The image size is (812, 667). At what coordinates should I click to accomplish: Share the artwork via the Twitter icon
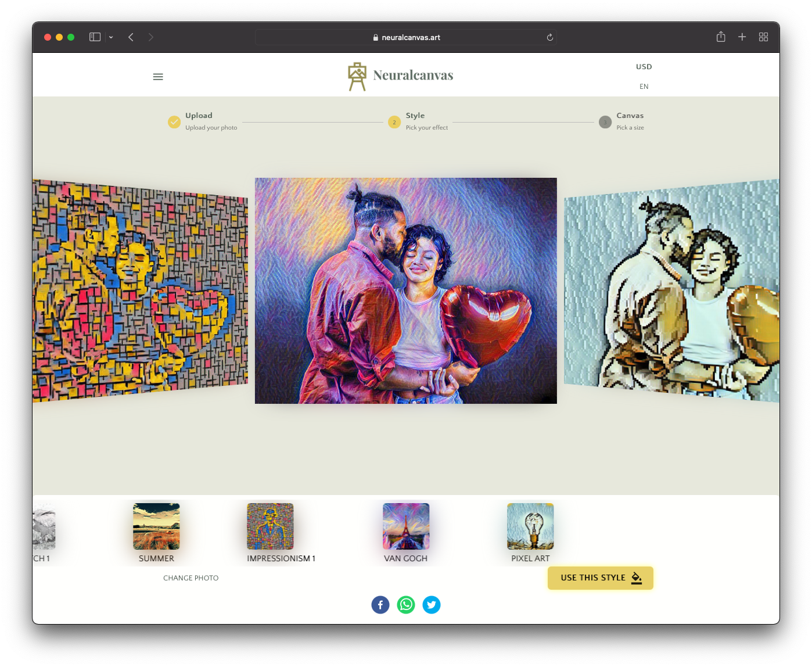point(432,605)
